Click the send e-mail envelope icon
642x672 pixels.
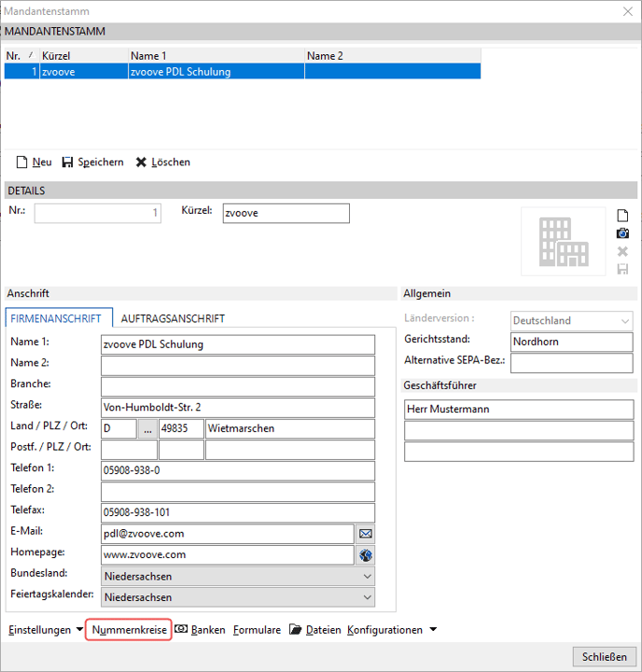pos(366,534)
